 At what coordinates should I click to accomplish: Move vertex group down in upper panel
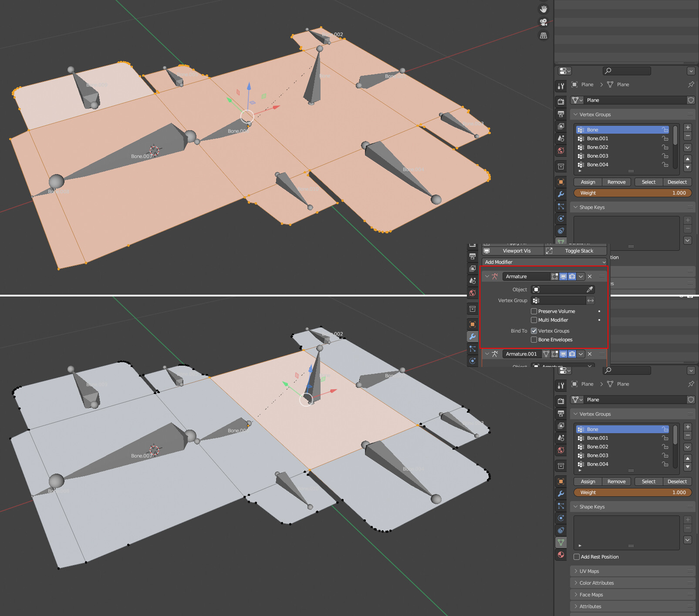click(x=688, y=167)
